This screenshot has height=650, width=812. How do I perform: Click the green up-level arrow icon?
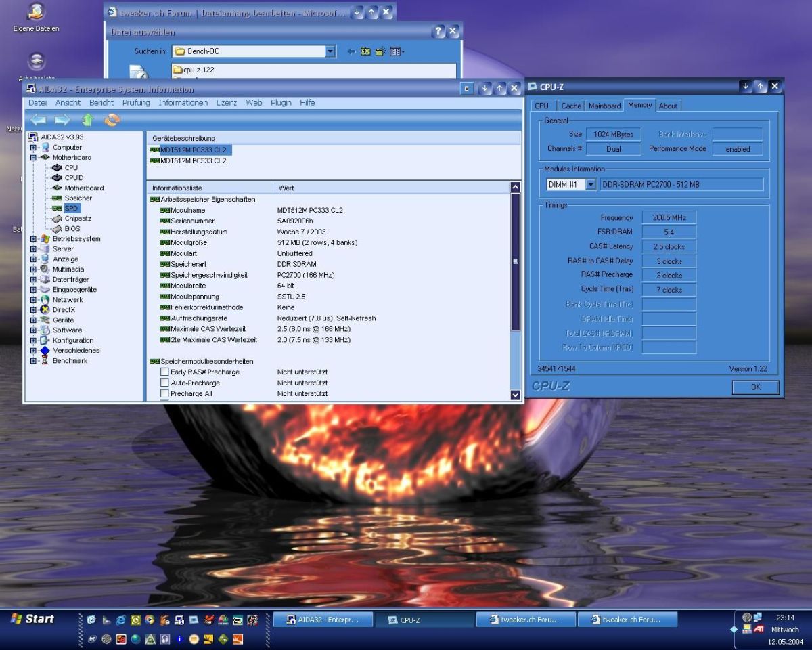coord(87,120)
